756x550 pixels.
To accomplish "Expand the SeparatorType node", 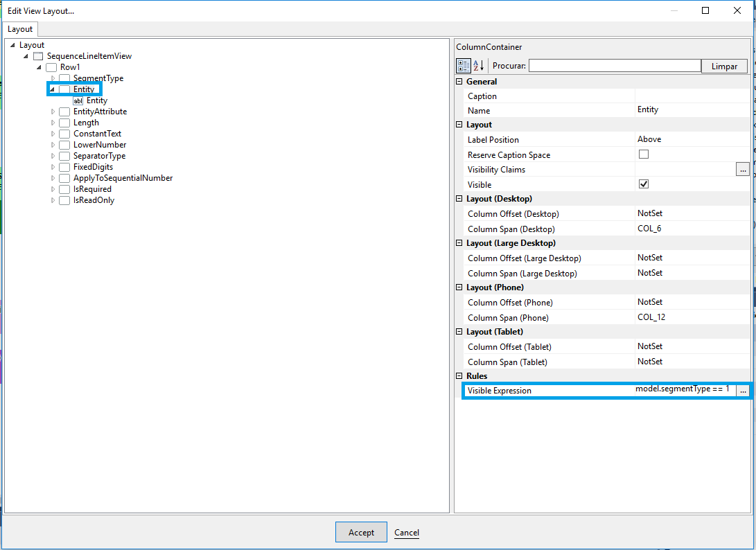I will (53, 156).
